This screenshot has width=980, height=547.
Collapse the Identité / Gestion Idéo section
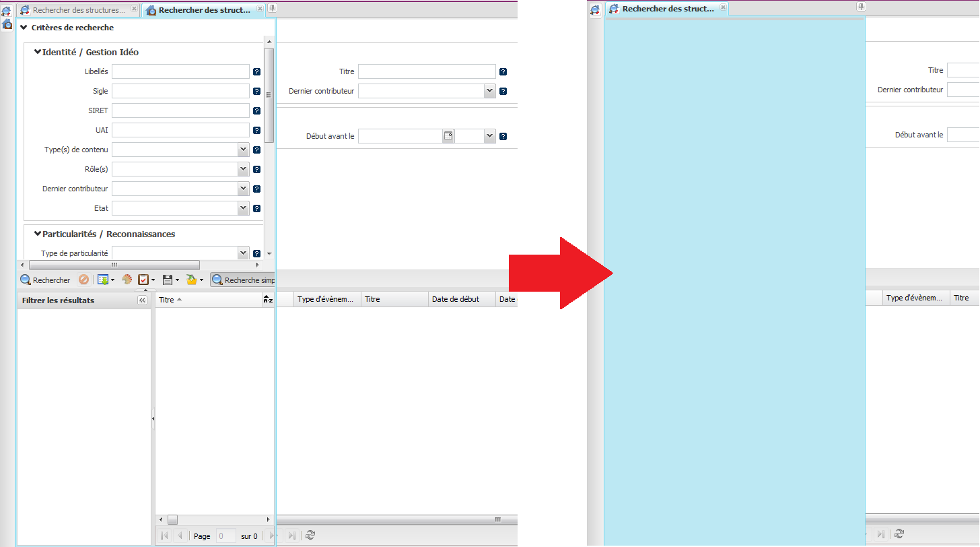coord(38,52)
